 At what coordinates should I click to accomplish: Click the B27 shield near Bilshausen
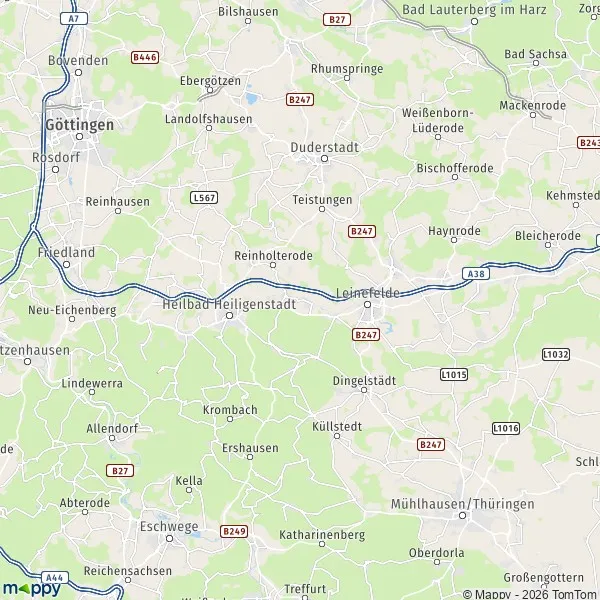337,20
